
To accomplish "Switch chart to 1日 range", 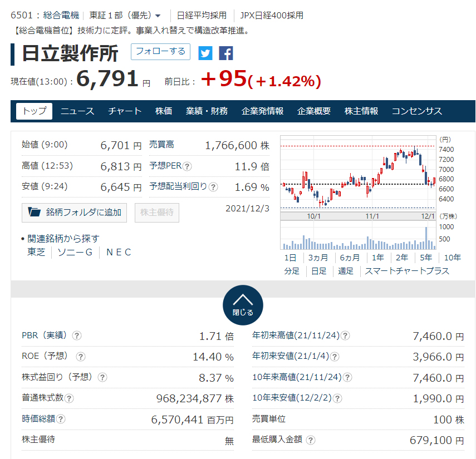I will (290, 258).
